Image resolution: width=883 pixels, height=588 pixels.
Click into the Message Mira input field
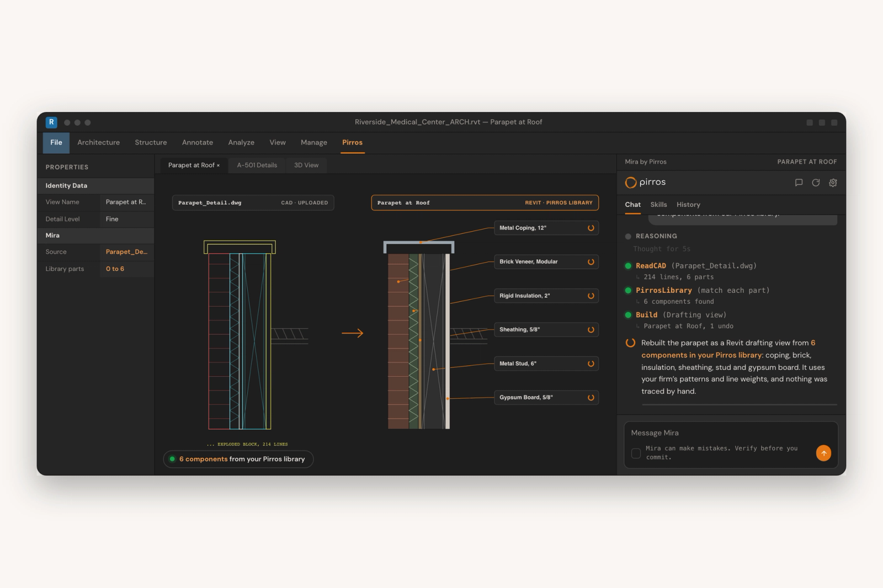[x=731, y=433]
